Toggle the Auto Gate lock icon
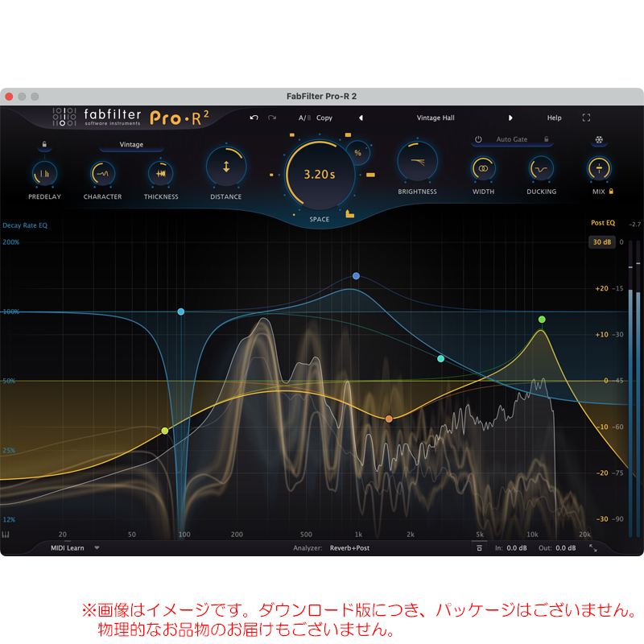Viewport: 644px width, 644px height. 547,138
